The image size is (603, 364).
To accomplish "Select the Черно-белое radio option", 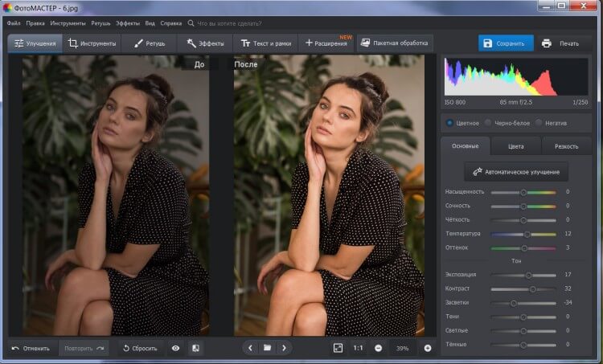I will [x=488, y=123].
